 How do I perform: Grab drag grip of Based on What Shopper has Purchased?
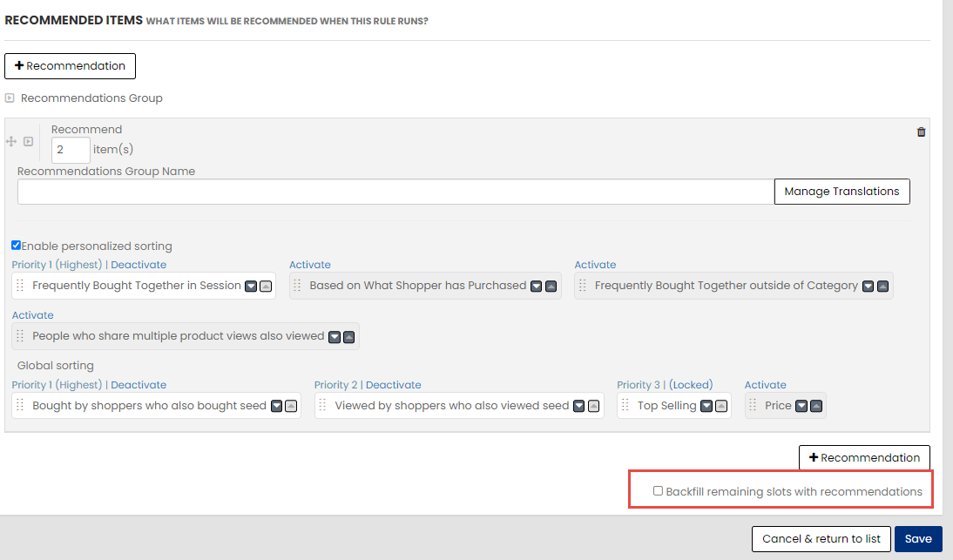tap(297, 286)
